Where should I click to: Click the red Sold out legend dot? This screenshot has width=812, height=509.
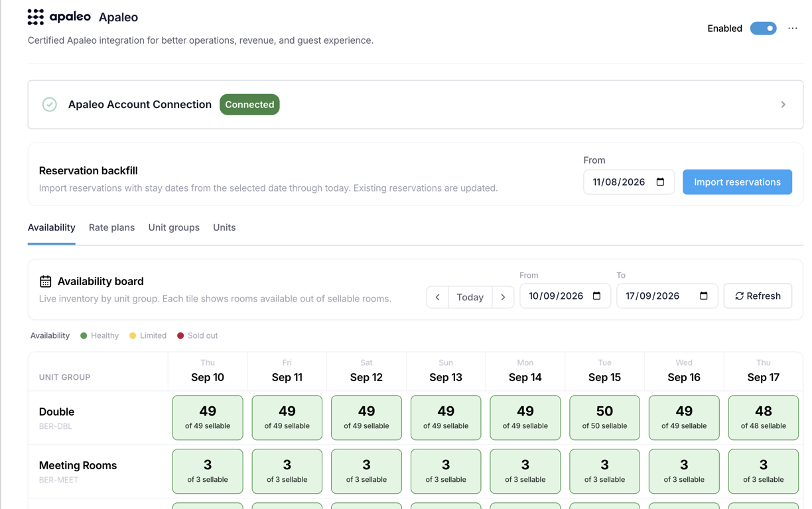coord(180,336)
